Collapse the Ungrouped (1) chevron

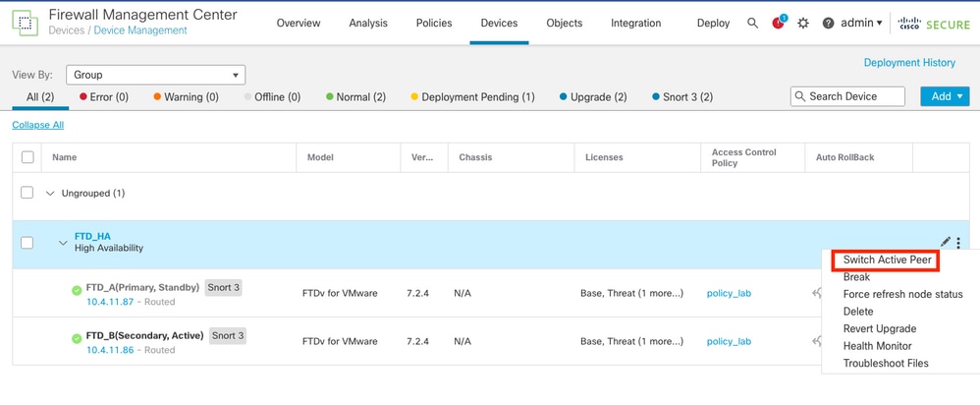tap(51, 194)
